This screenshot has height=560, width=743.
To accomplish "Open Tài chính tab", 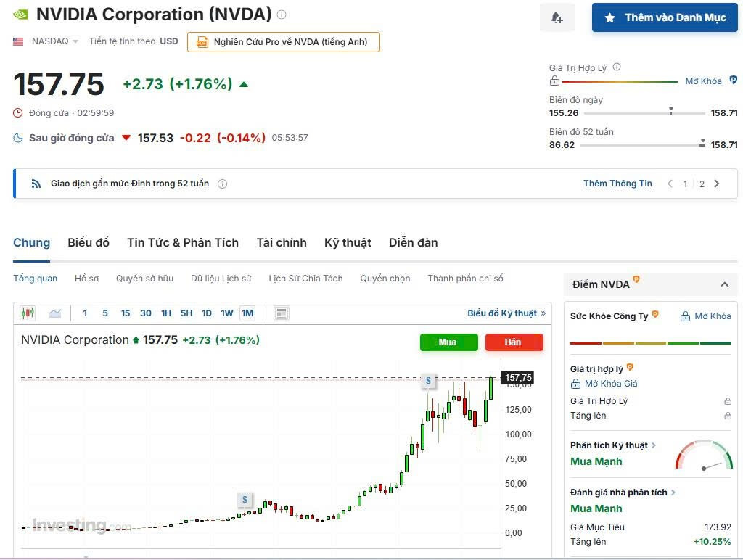I will tap(282, 242).
